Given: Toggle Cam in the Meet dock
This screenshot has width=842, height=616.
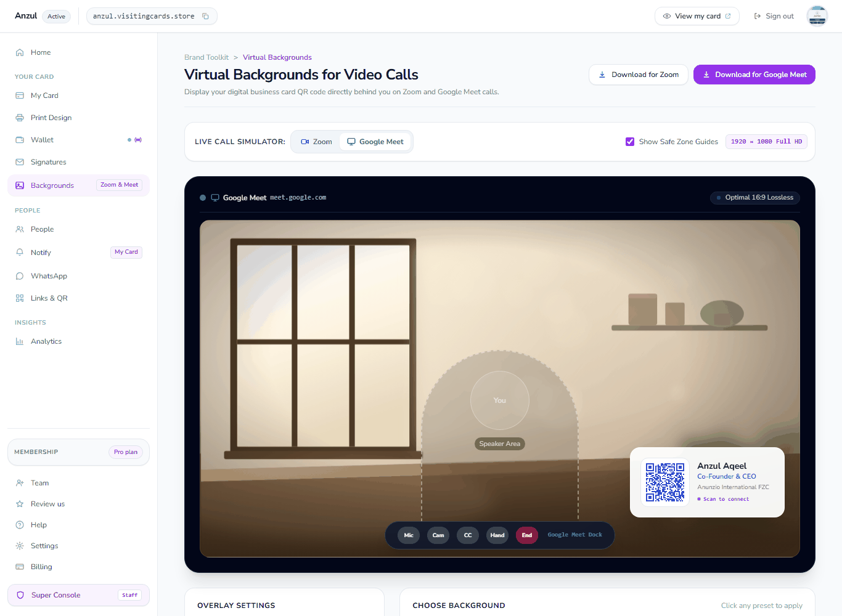Looking at the screenshot, I should pos(438,535).
